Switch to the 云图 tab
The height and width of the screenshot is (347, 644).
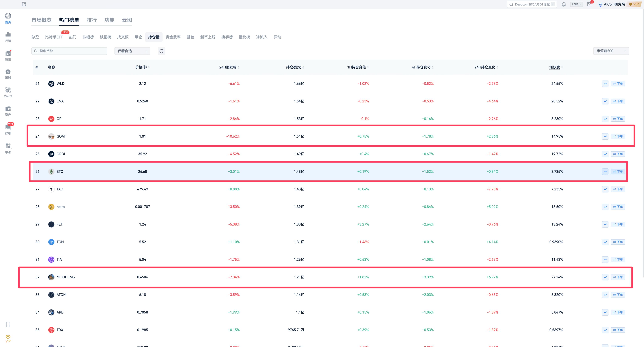point(127,20)
